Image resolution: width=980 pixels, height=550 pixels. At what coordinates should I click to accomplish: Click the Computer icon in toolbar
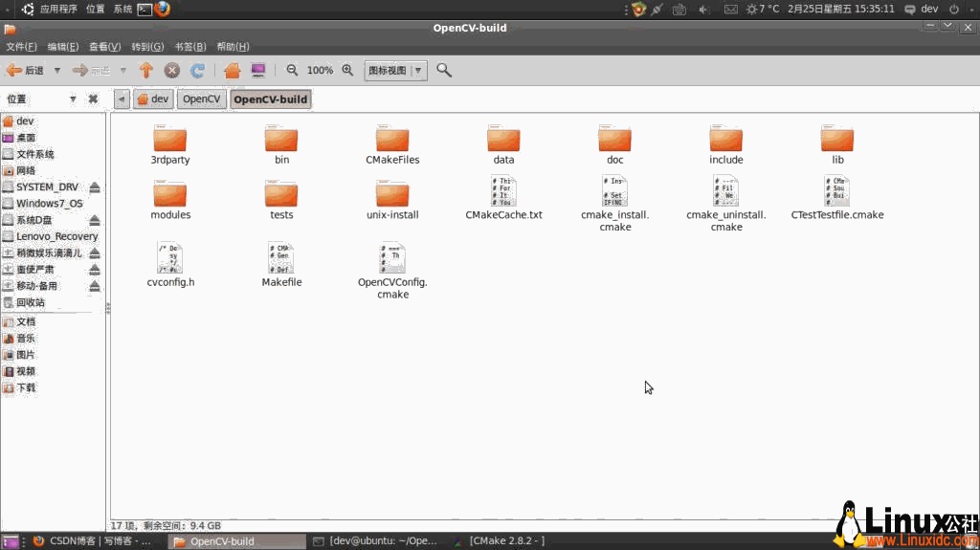[258, 70]
